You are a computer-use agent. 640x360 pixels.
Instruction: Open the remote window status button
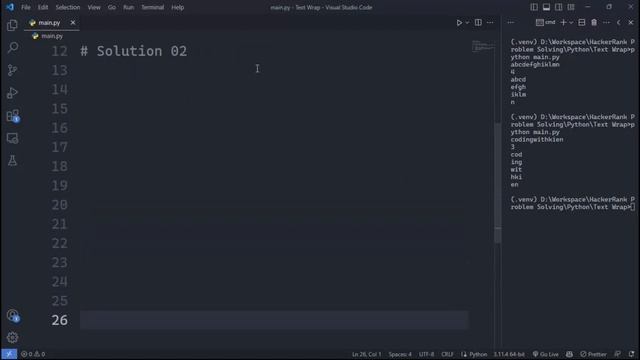pos(9,354)
